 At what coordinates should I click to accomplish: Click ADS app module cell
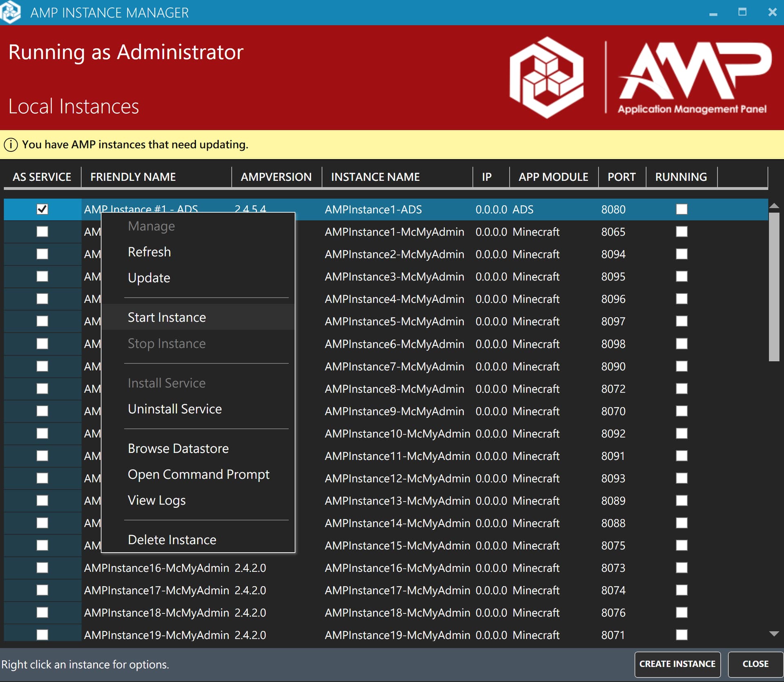click(x=523, y=209)
